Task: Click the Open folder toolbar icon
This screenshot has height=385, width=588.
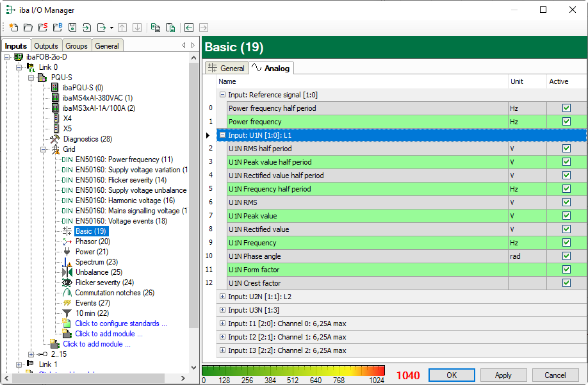Action: point(28,28)
